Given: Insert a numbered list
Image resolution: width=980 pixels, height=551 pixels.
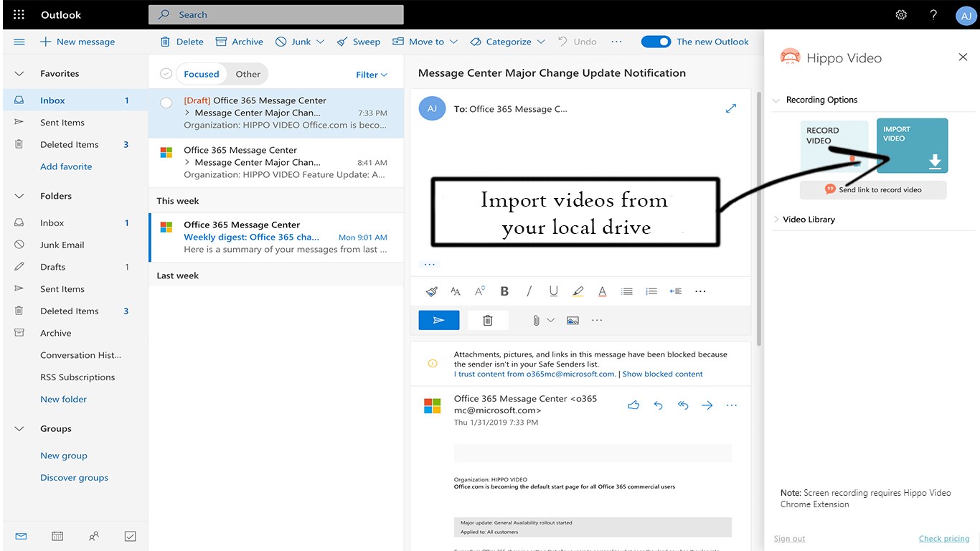Looking at the screenshot, I should pos(651,291).
